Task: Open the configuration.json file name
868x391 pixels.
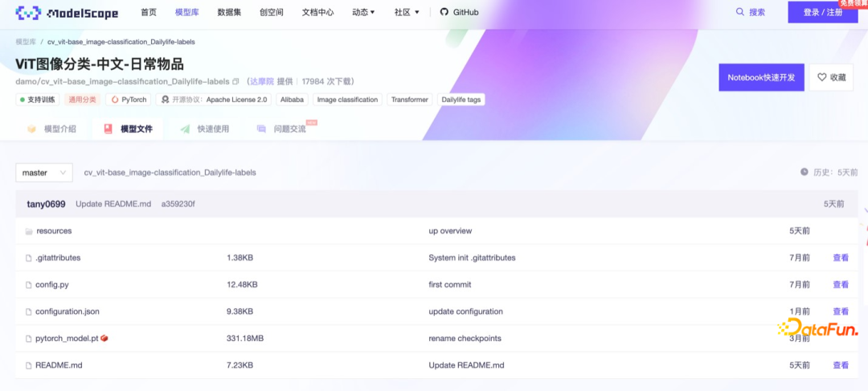Action: tap(68, 311)
